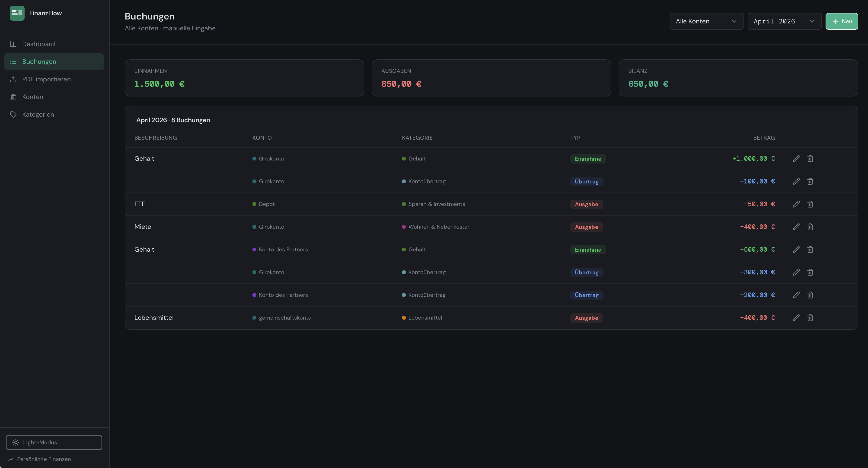Click the PDF importieren upload icon
The height and width of the screenshot is (468, 868).
click(13, 79)
